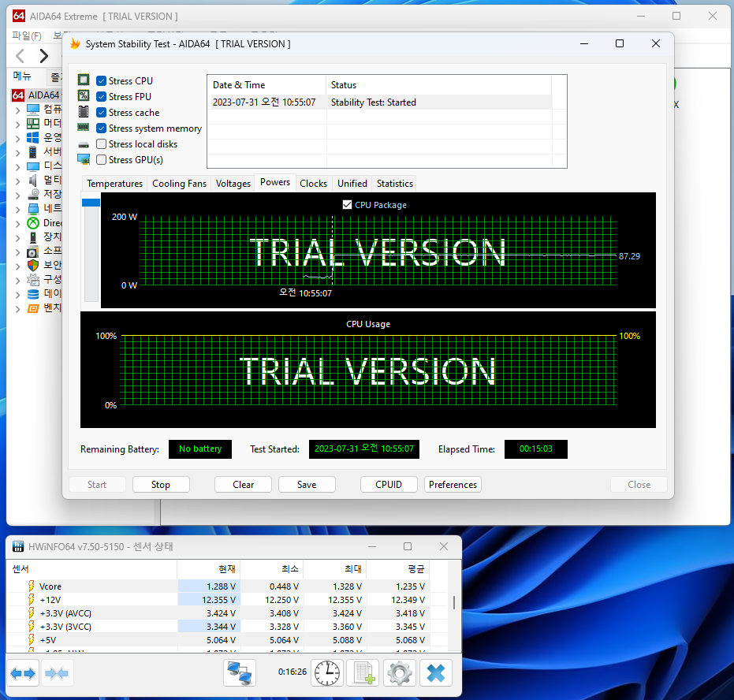Select the Stability Test: Started log row
The width and height of the screenshot is (734, 700).
point(380,102)
